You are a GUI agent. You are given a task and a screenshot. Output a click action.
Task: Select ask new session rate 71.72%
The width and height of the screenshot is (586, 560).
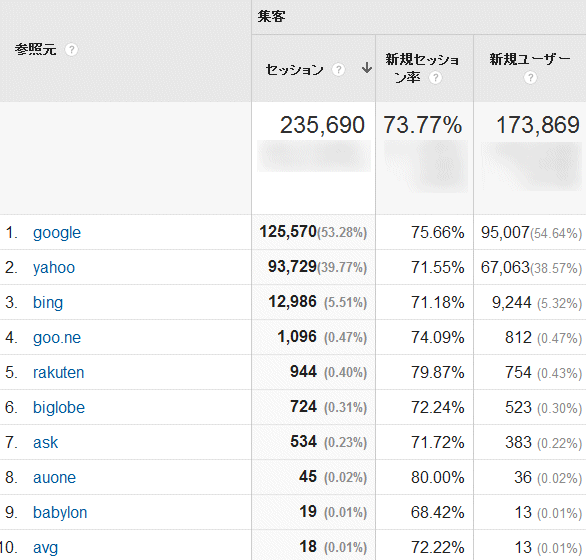tap(438, 443)
